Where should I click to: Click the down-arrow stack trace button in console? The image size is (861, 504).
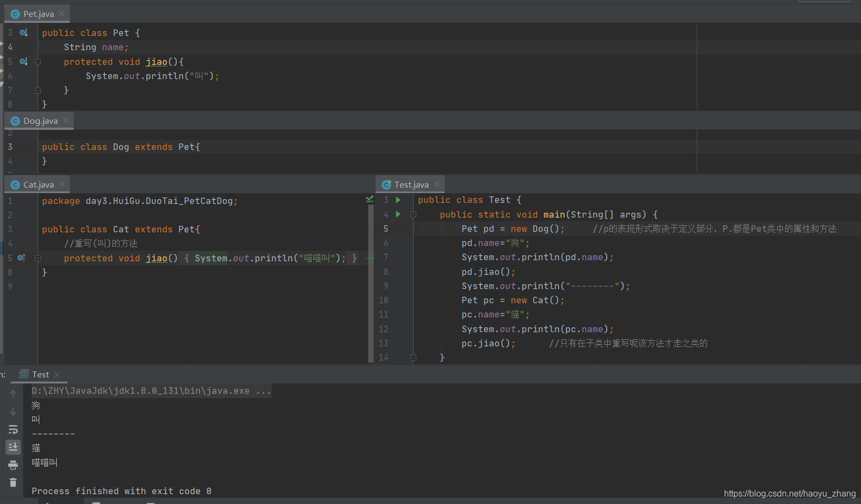[13, 412]
